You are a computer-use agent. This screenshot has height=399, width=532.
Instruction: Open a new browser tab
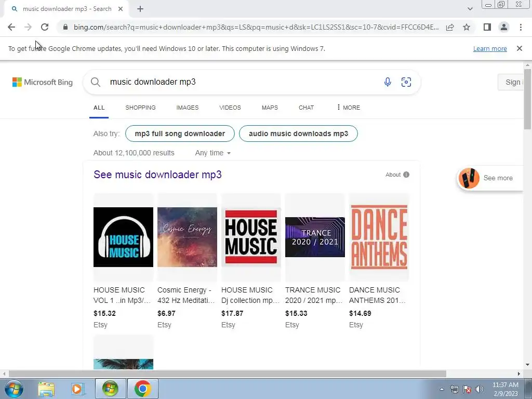click(x=140, y=9)
